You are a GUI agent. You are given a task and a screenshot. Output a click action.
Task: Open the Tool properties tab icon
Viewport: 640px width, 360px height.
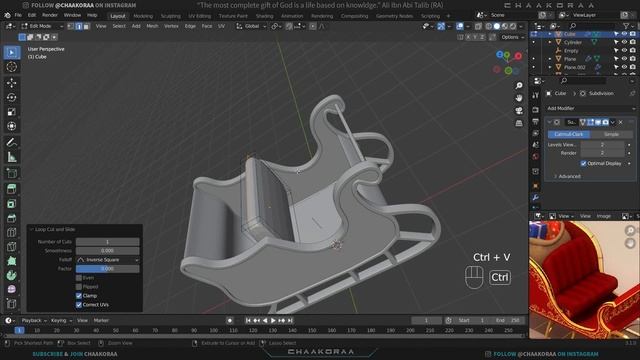click(536, 96)
